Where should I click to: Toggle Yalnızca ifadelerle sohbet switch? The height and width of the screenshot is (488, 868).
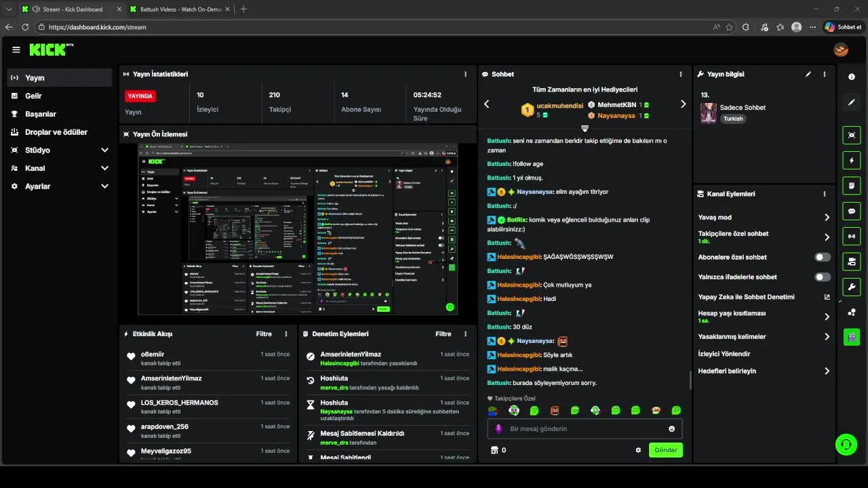[x=823, y=277]
